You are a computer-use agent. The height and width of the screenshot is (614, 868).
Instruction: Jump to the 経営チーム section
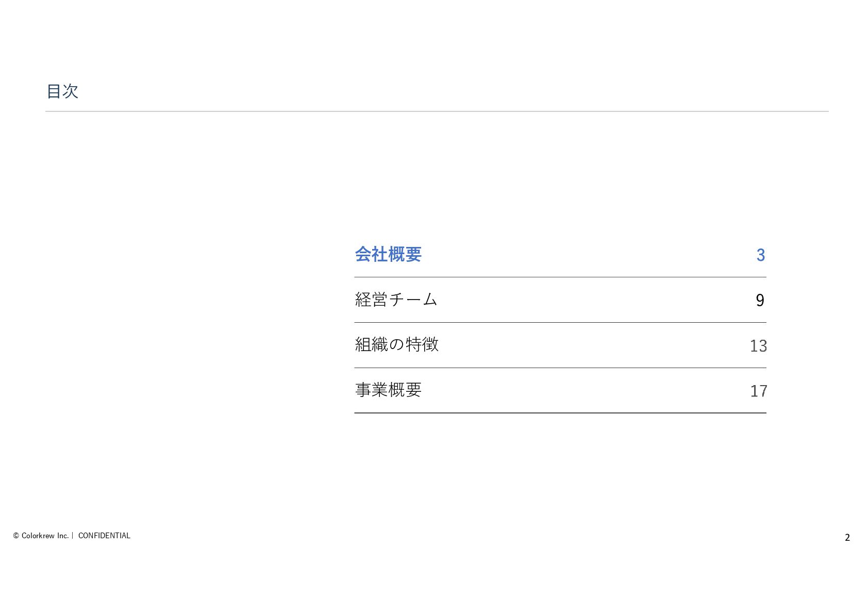point(396,300)
